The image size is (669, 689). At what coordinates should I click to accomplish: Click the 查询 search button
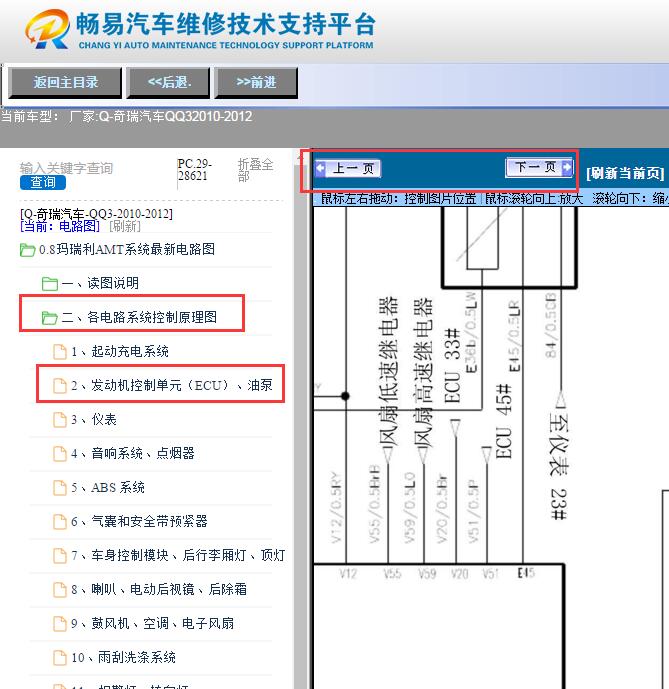pos(43,182)
